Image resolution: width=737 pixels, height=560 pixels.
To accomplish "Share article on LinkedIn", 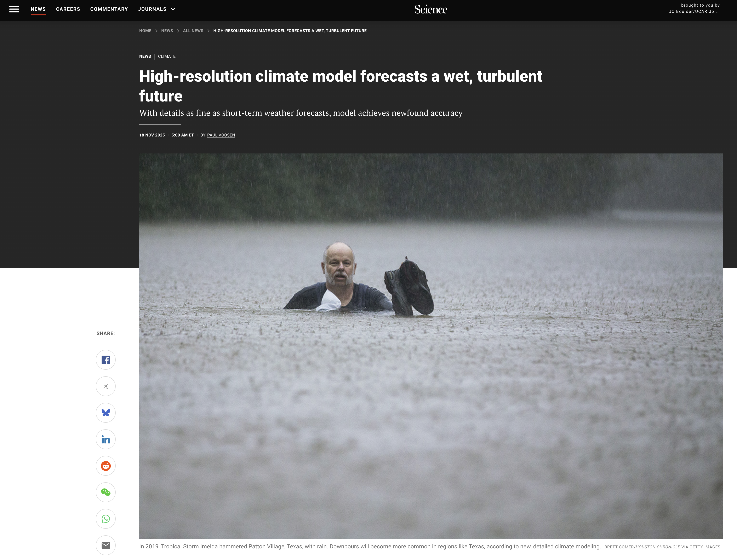I will [106, 439].
